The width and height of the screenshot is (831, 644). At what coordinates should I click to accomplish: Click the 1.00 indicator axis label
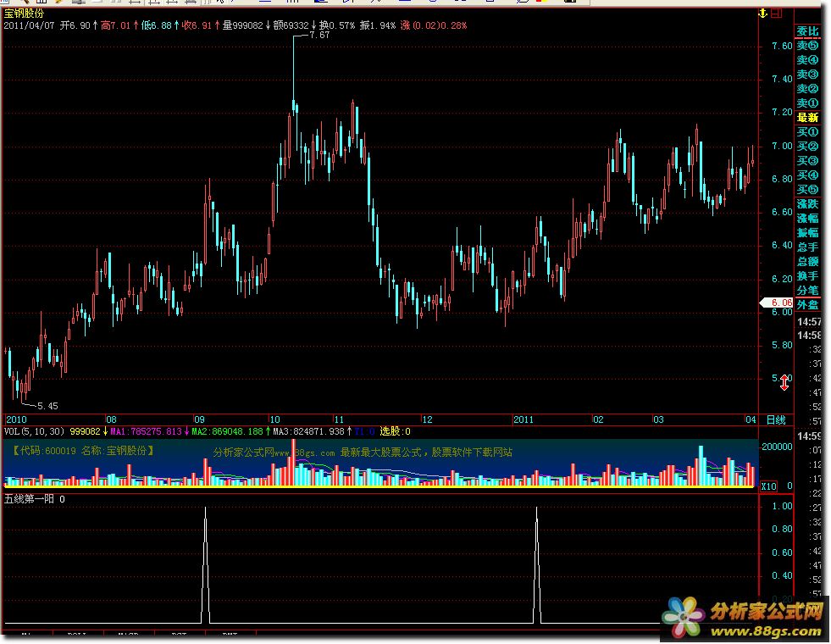[782, 506]
